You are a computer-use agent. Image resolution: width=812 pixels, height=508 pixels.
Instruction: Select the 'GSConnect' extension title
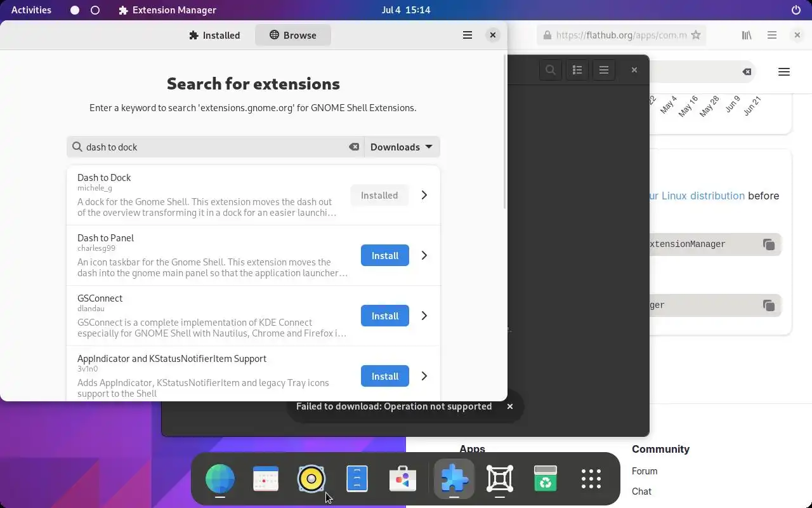pyautogui.click(x=100, y=298)
